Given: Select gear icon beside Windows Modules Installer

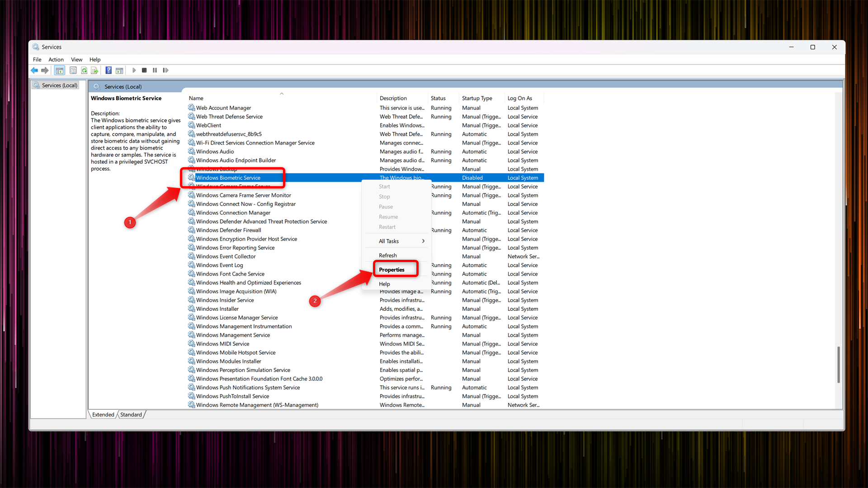Looking at the screenshot, I should point(192,361).
